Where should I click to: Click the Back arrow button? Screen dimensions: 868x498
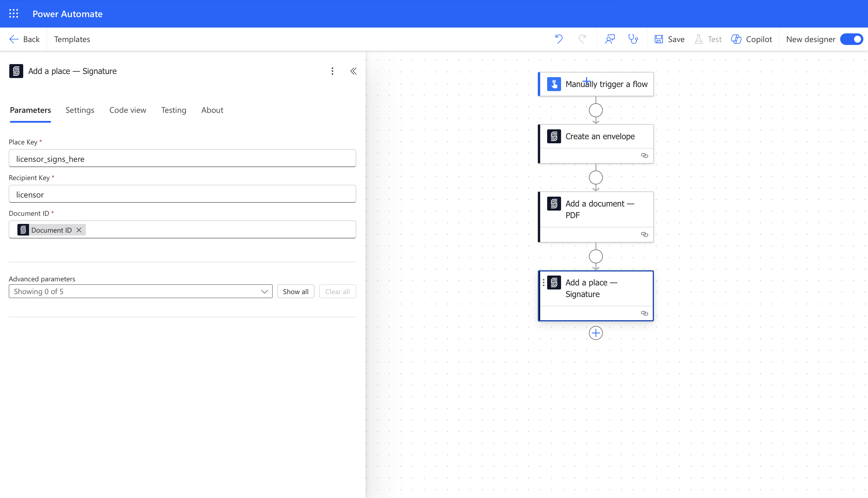click(x=25, y=39)
